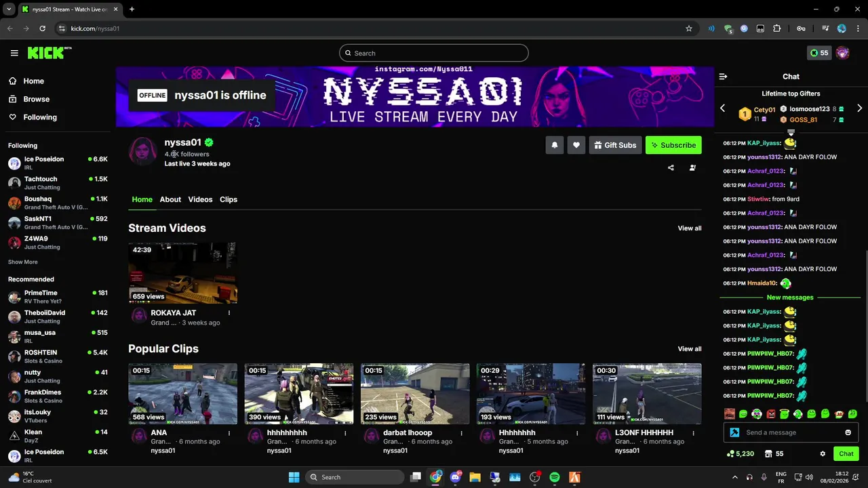
Task: Open PrimeTime recommended channel
Action: tap(58, 297)
